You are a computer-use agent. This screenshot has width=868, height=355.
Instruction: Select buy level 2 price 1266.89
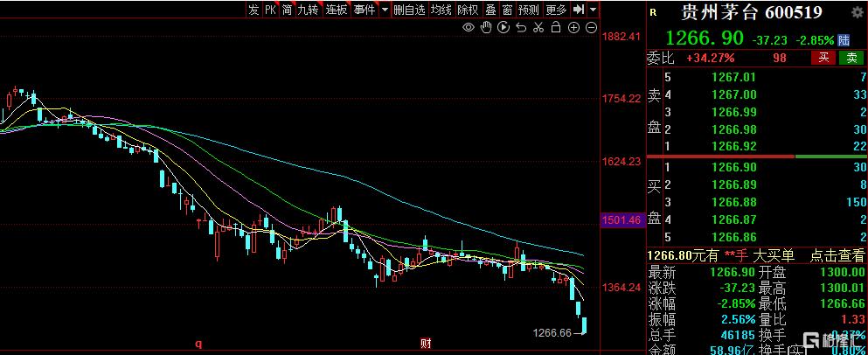click(733, 184)
